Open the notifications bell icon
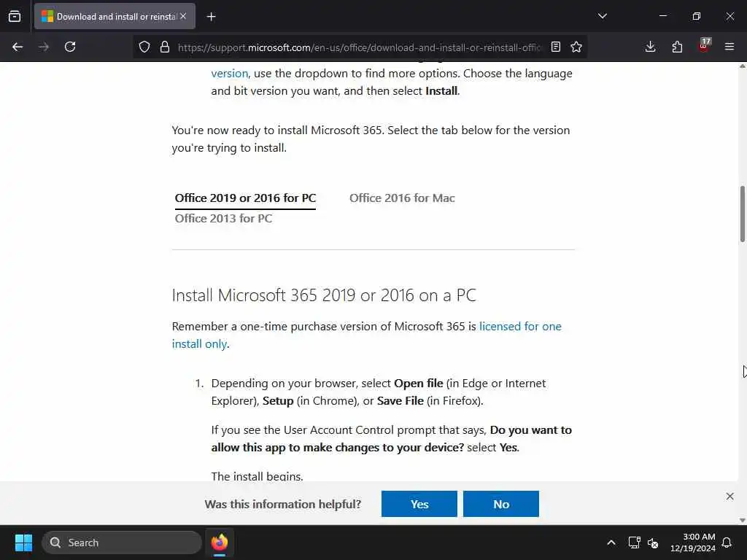This screenshot has height=560, width=747. point(727,542)
